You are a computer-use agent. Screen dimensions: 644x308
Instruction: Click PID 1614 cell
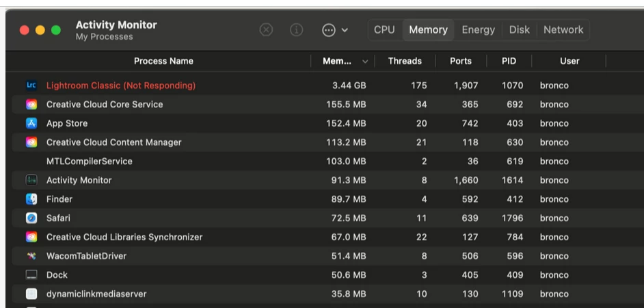point(512,180)
